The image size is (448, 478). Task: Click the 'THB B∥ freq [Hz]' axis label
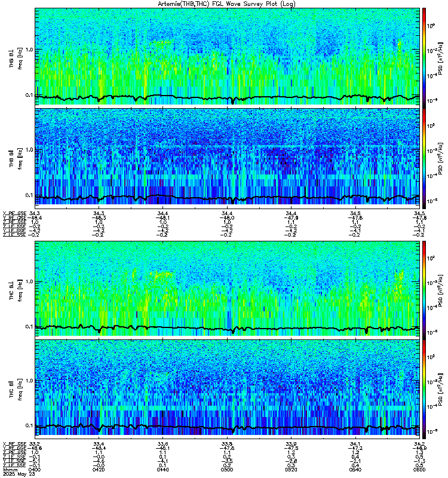pos(16,158)
